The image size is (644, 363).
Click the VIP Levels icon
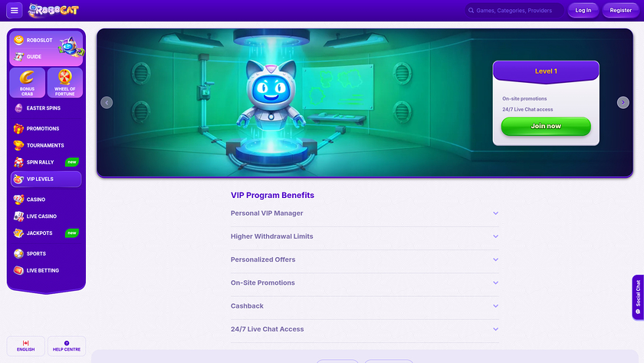(x=18, y=180)
